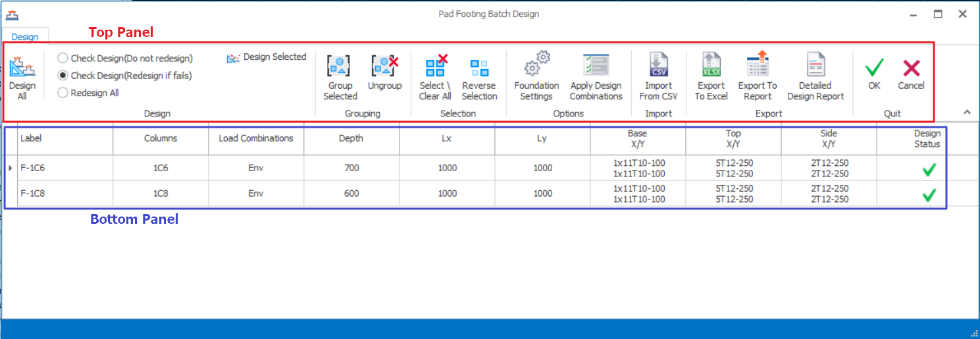The width and height of the screenshot is (980, 339).
Task: Click the Reverse Selection icon
Action: 479,66
